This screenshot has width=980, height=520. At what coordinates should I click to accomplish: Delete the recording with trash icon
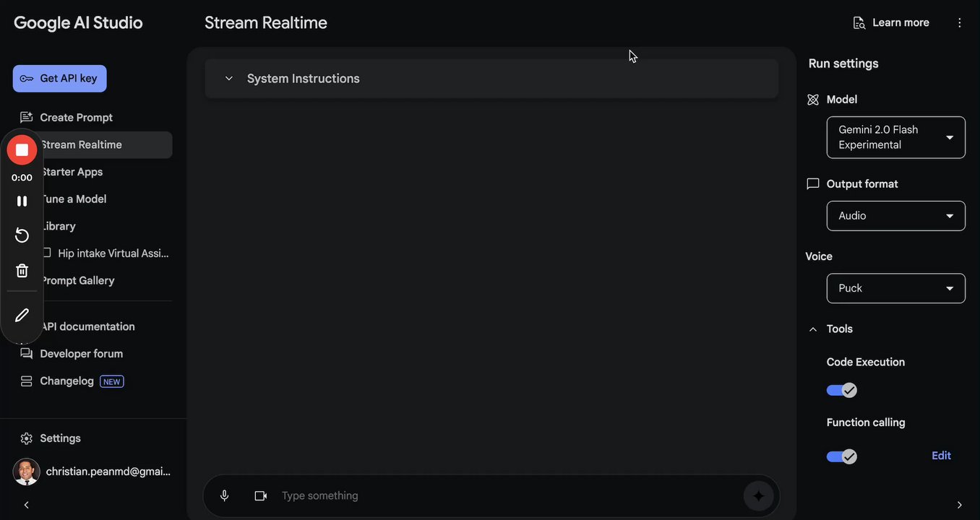click(22, 271)
